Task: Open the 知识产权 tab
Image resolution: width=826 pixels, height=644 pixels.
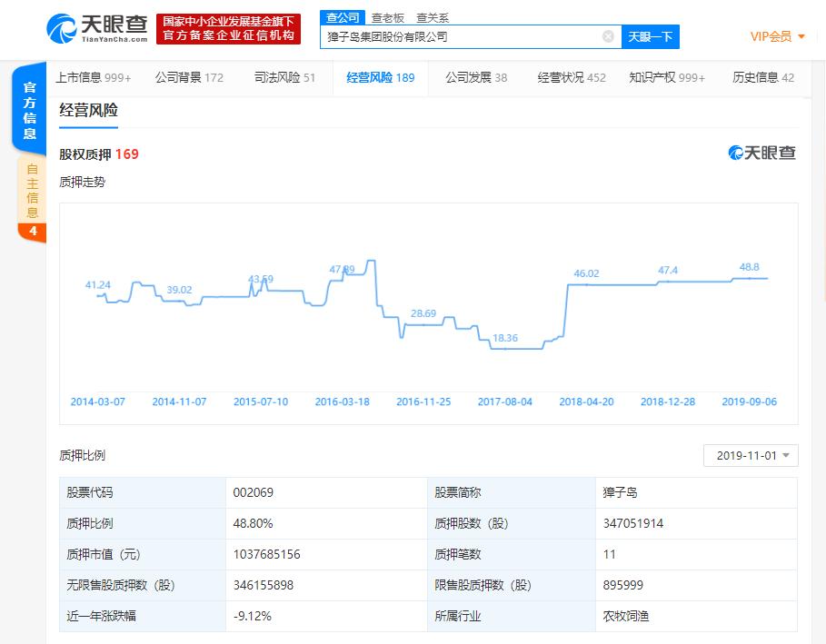Action: click(x=666, y=77)
